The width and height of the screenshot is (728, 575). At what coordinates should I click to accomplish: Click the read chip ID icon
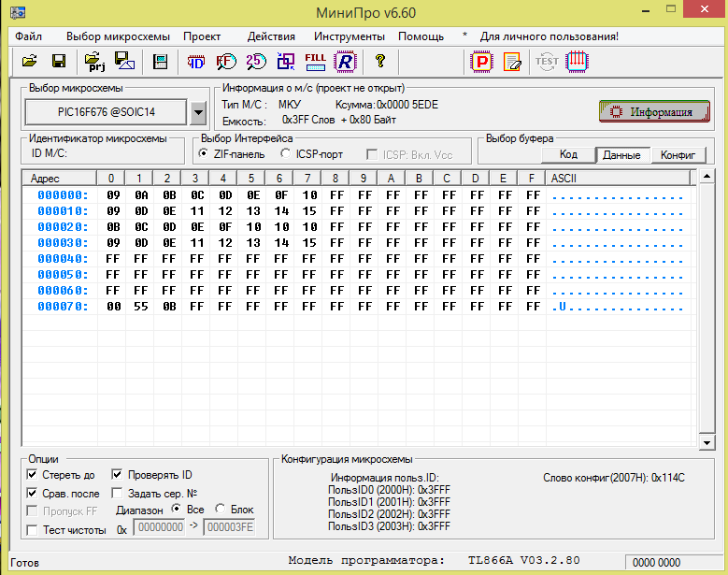coord(196,62)
